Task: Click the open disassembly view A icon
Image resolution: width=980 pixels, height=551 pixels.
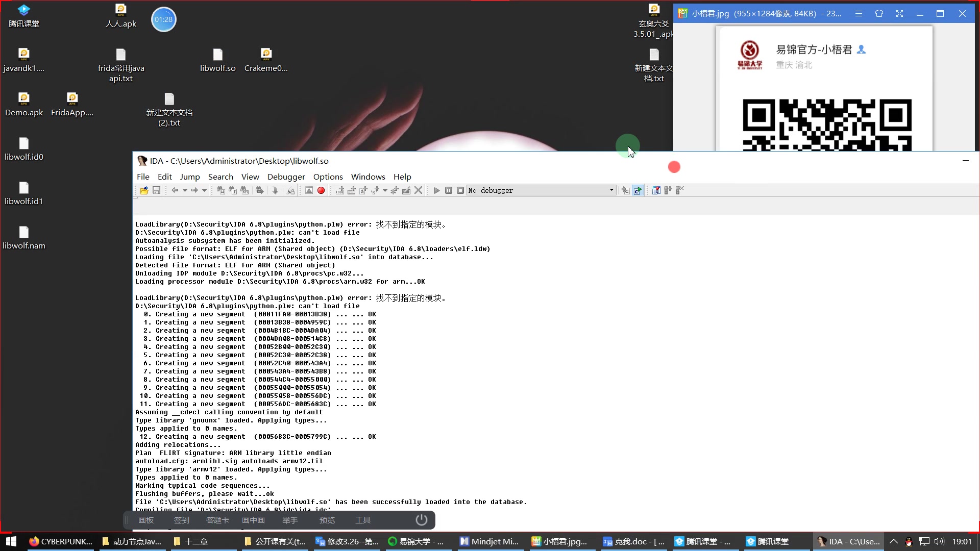Action: [309, 190]
